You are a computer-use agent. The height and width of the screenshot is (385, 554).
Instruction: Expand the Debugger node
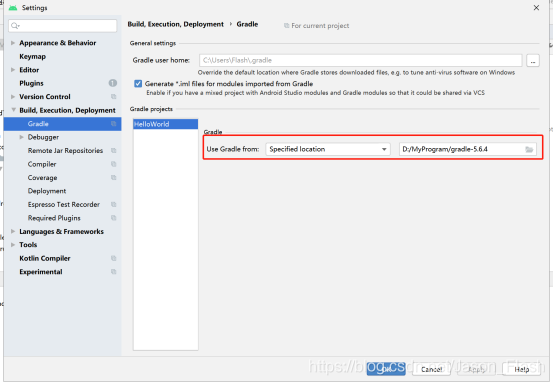[22, 137]
